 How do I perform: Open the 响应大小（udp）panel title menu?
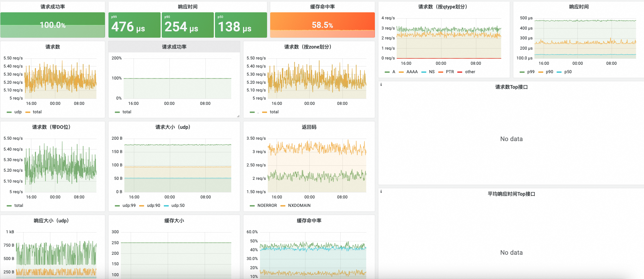[x=52, y=221]
